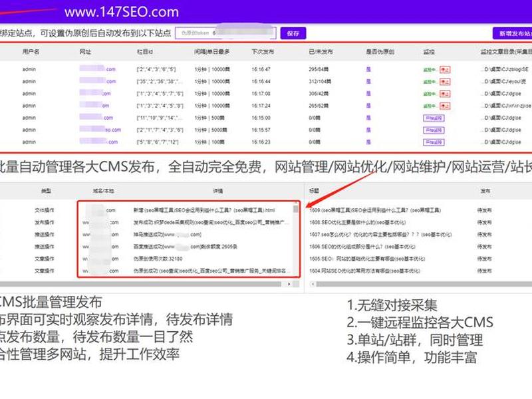
Task: Select pending article 1608 title
Action: 357,223
